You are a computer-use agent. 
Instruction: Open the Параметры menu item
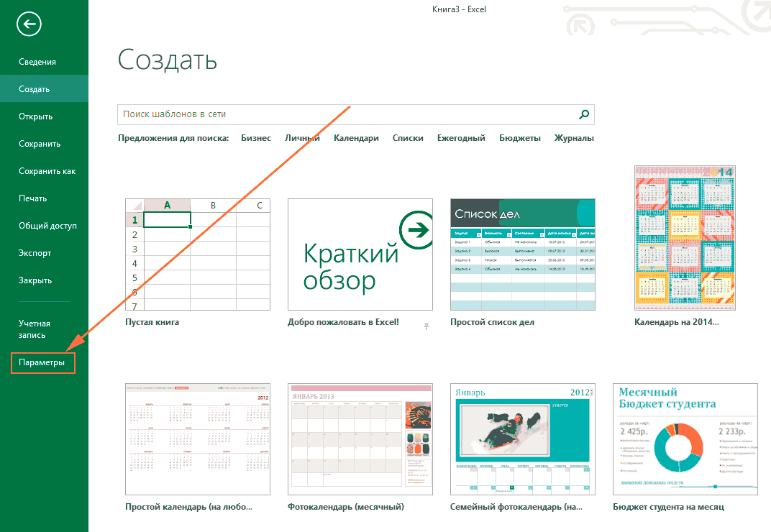point(42,362)
